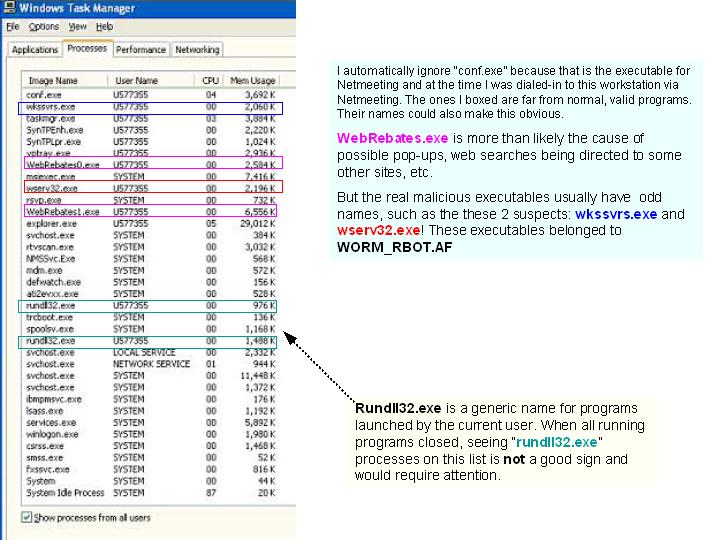Open the View menu
The height and width of the screenshot is (540, 720).
(77, 27)
